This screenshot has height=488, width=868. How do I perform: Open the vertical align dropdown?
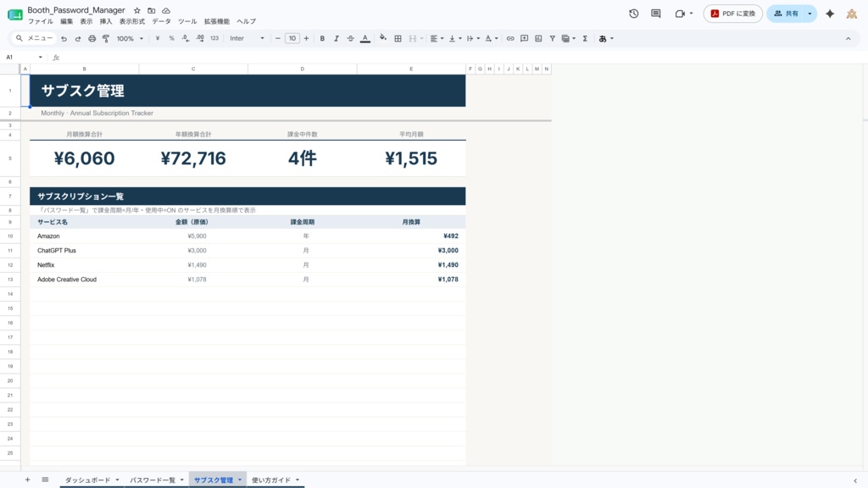pyautogui.click(x=455, y=39)
